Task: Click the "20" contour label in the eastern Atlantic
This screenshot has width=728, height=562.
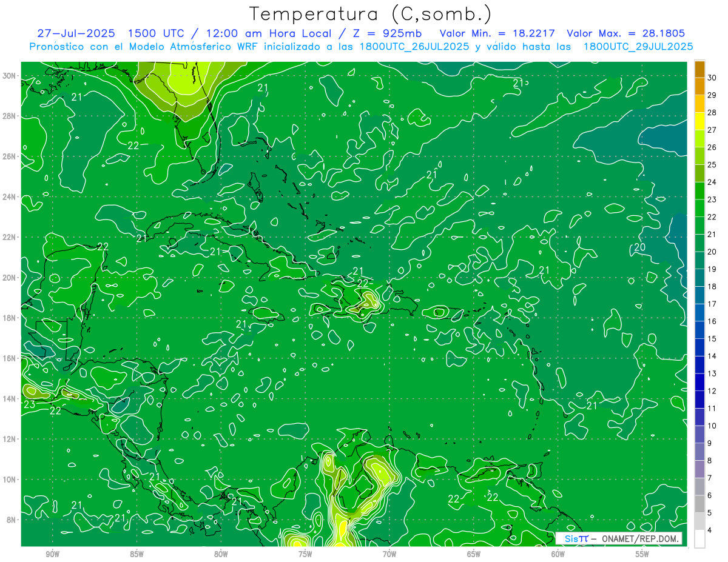Action: 639,247
